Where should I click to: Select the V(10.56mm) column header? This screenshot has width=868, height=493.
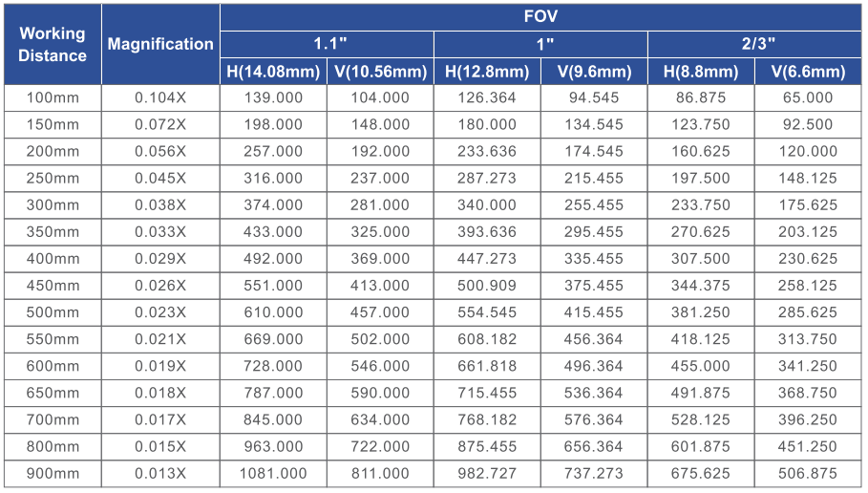tap(380, 72)
